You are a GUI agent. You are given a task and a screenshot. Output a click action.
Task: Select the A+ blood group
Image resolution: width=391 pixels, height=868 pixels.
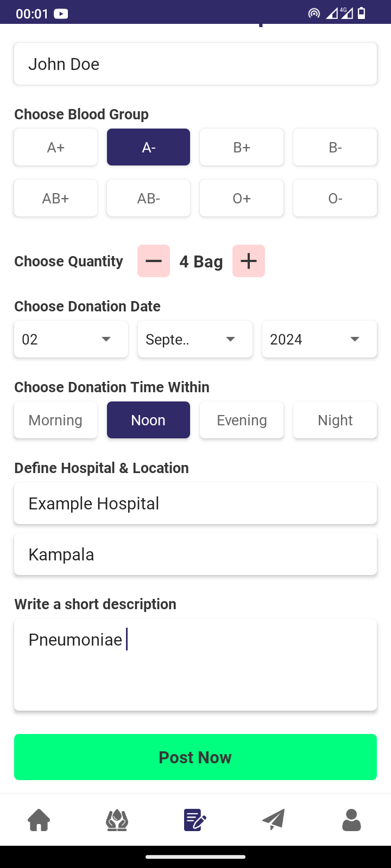click(56, 147)
